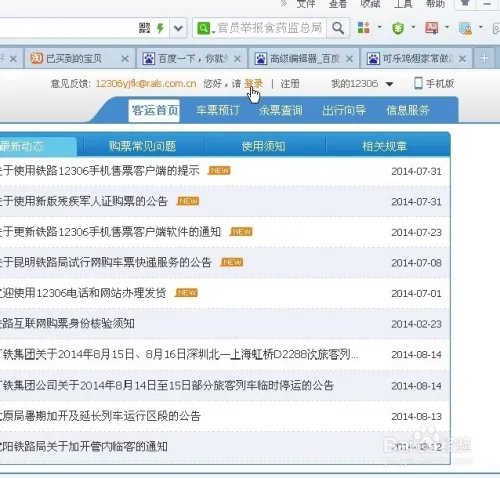Viewport: 500px width, 478px height.
Task: Switch to the 百度一下，你就 tab
Action: (x=192, y=59)
